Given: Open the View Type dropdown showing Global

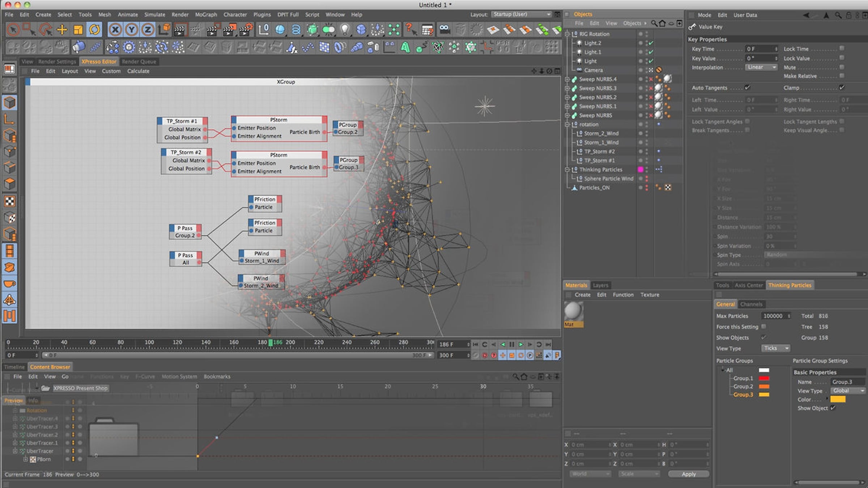Looking at the screenshot, I should [x=848, y=391].
